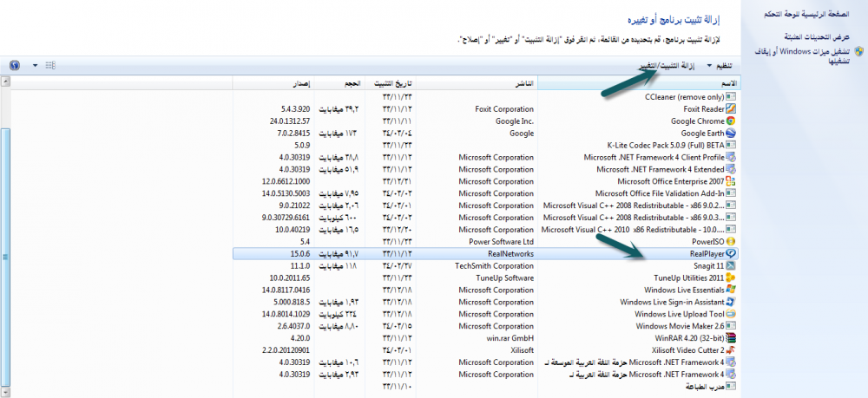This screenshot has height=398, width=868.
Task: Click the Google Earth globe icon
Action: (x=731, y=134)
